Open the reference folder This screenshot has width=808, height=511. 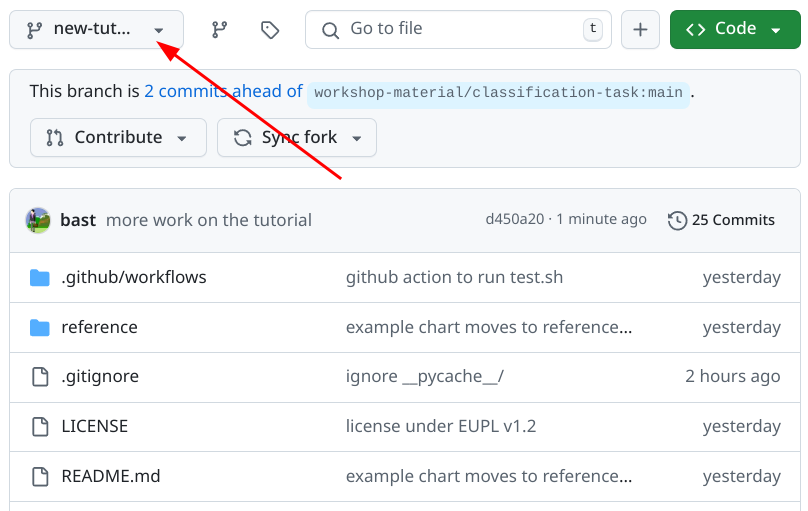pos(99,327)
